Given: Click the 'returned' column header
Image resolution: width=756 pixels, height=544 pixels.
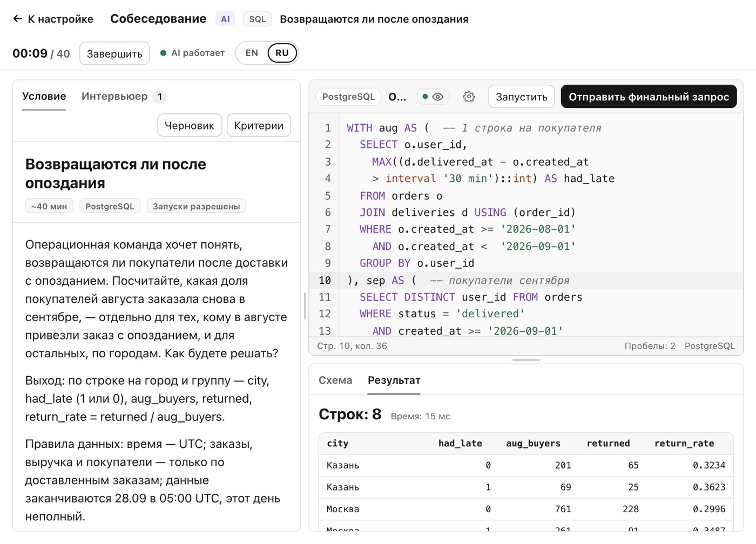Looking at the screenshot, I should click(608, 443).
